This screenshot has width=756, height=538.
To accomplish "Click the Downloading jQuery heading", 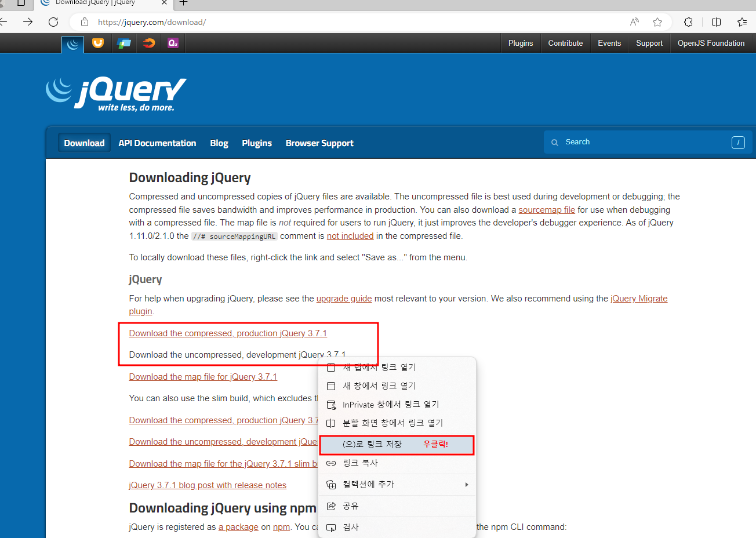I will 190,178.
